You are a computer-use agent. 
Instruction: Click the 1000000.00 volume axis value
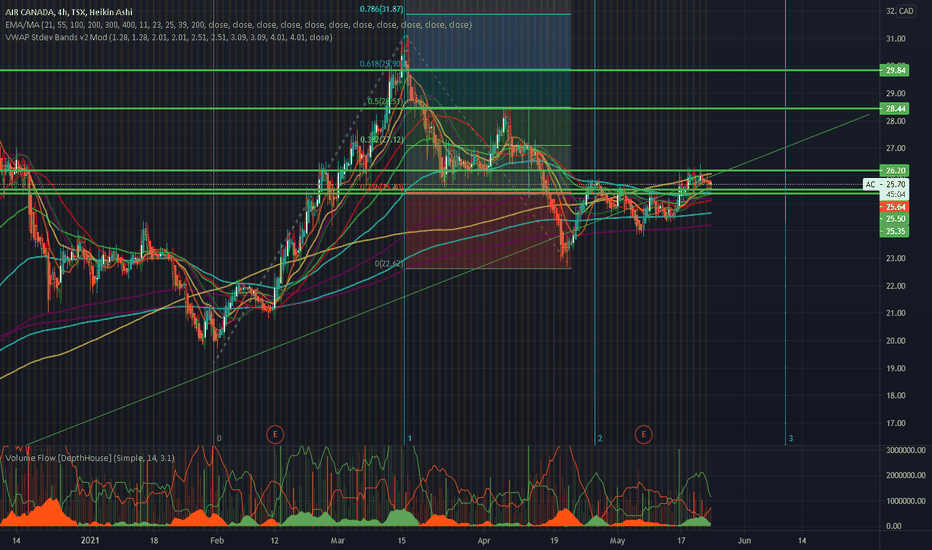click(905, 501)
